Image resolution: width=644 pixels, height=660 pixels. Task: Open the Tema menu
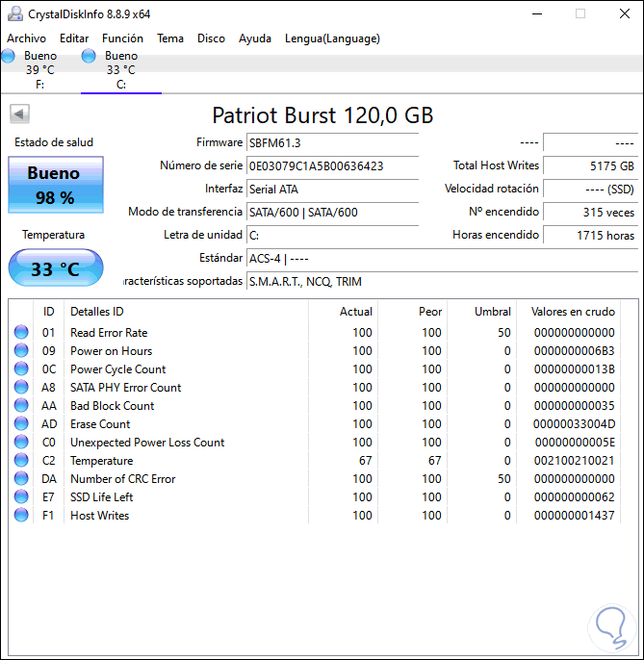tap(170, 38)
